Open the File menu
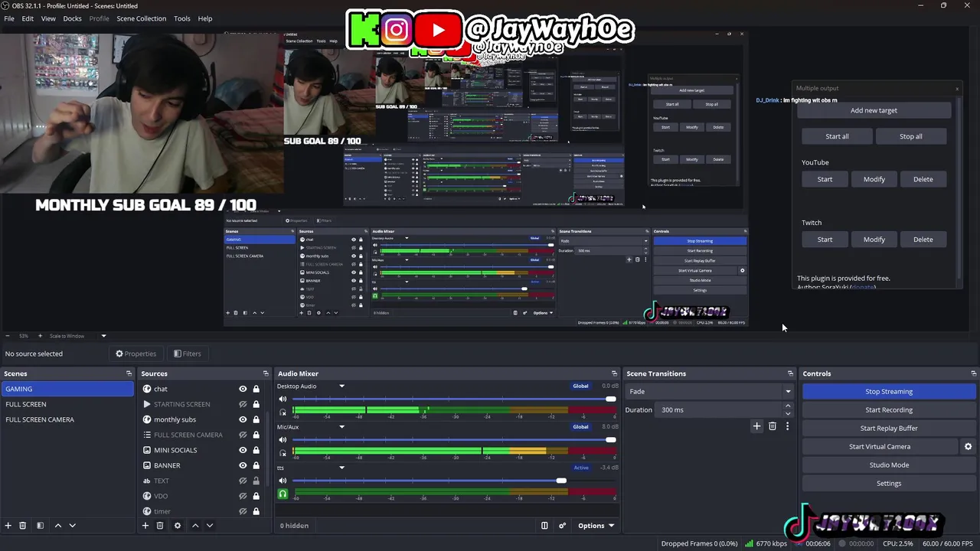 tap(9, 18)
